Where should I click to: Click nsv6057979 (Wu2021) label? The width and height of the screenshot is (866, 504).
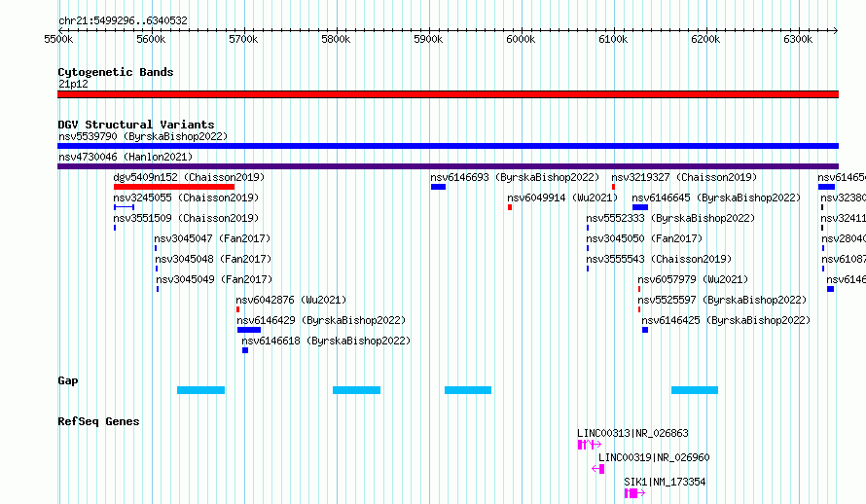693,279
